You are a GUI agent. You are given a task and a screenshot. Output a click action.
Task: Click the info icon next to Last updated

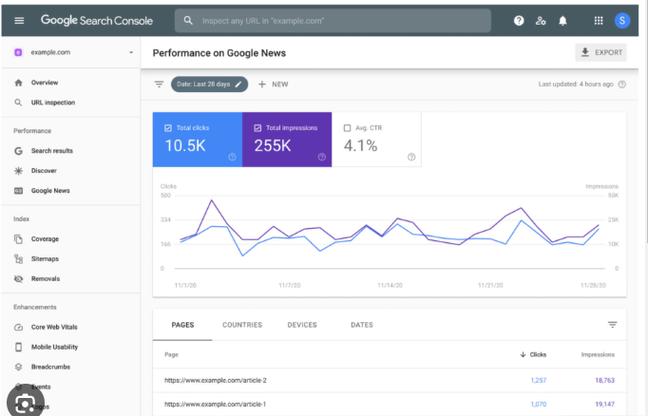[622, 84]
